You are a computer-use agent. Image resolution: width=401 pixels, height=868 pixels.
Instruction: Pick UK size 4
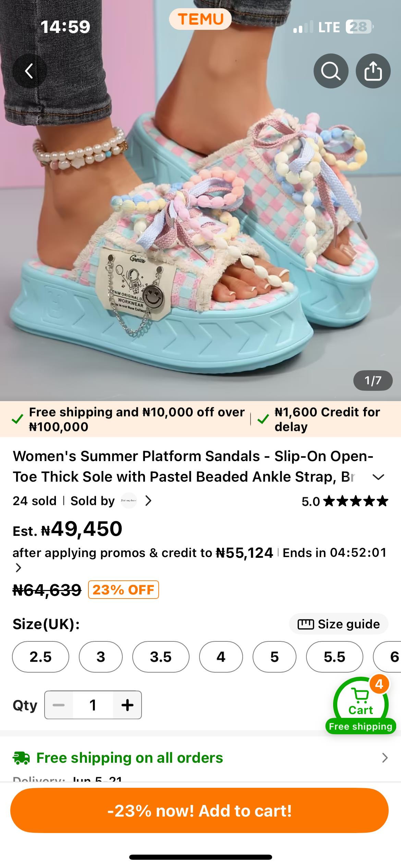click(221, 657)
